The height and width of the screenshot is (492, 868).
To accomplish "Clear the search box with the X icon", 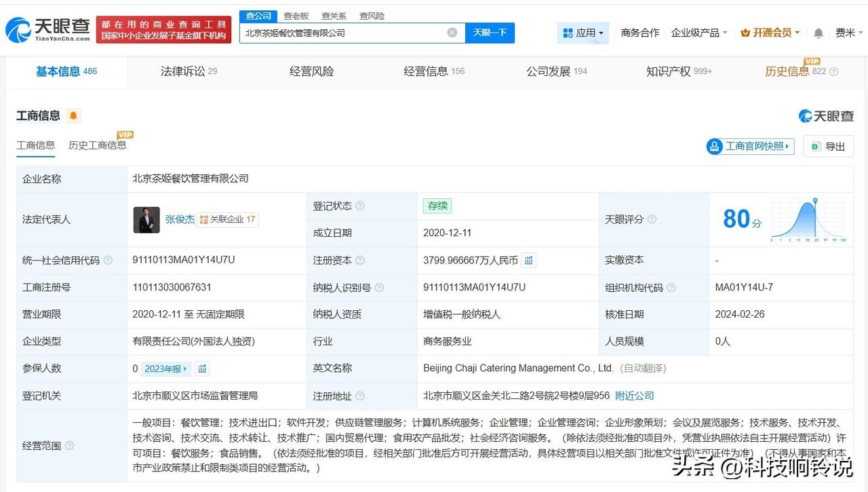I will coord(452,33).
